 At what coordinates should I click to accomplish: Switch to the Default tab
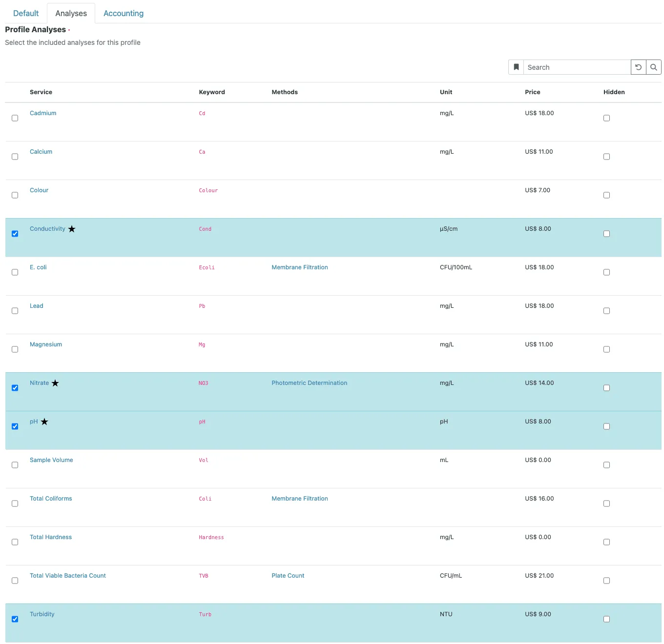(x=26, y=13)
